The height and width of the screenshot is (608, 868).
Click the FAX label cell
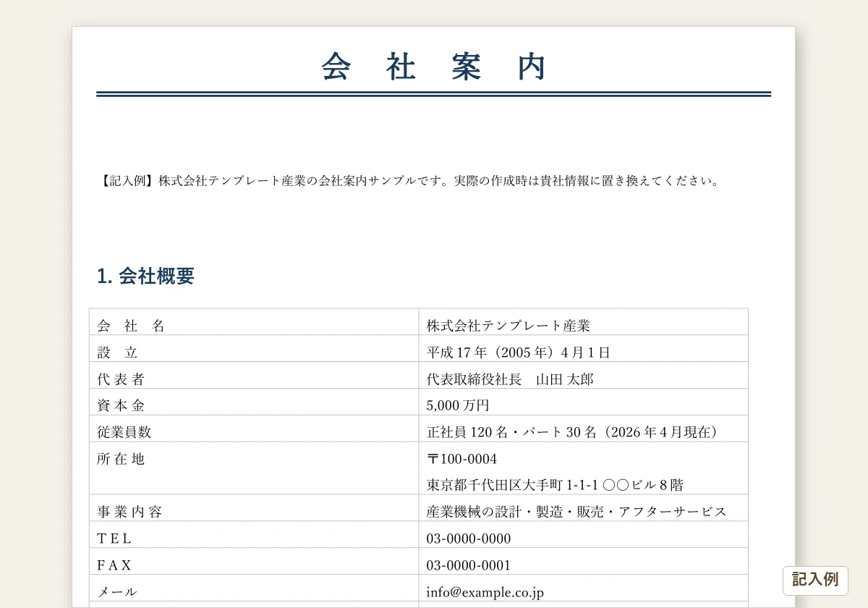(x=254, y=562)
